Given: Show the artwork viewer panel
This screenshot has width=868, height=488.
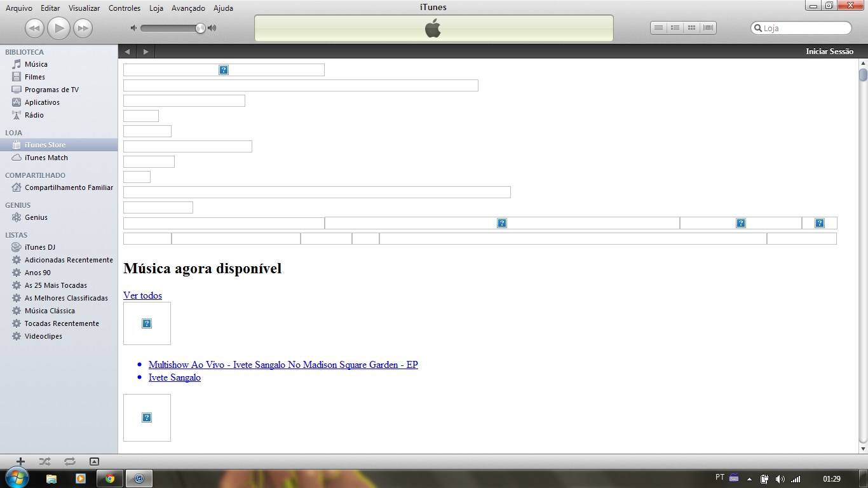Looking at the screenshot, I should click(94, 462).
